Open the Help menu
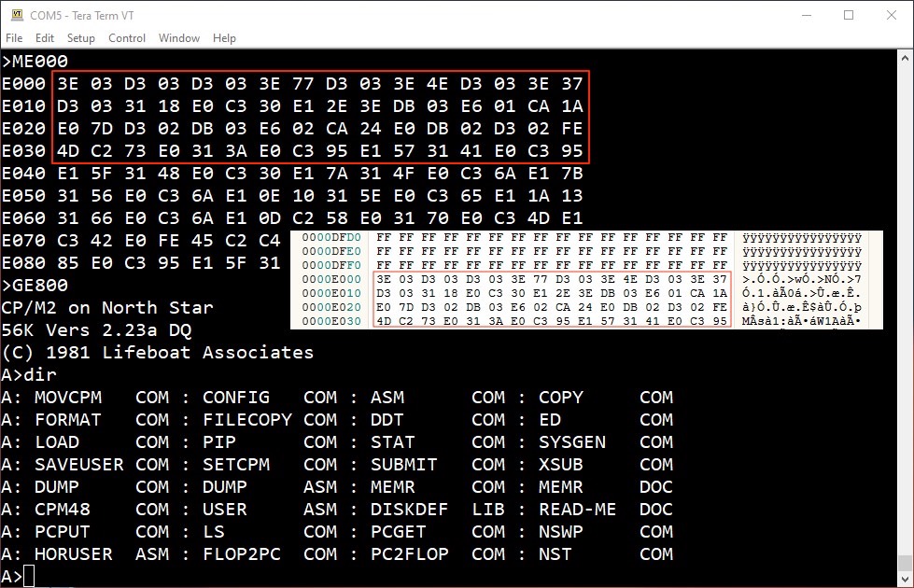Viewport: 914px width, 588px height. point(224,38)
